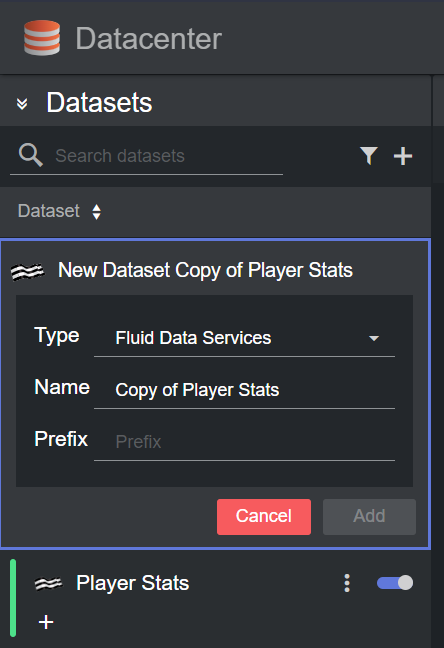Open the Type dropdown showing Fluid Data Services

click(244, 338)
